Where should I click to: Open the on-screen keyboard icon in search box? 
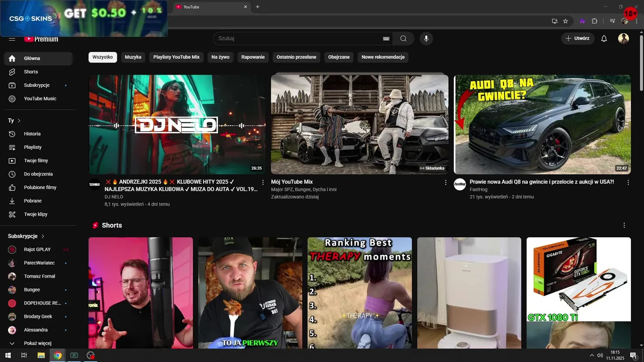[386, 39]
